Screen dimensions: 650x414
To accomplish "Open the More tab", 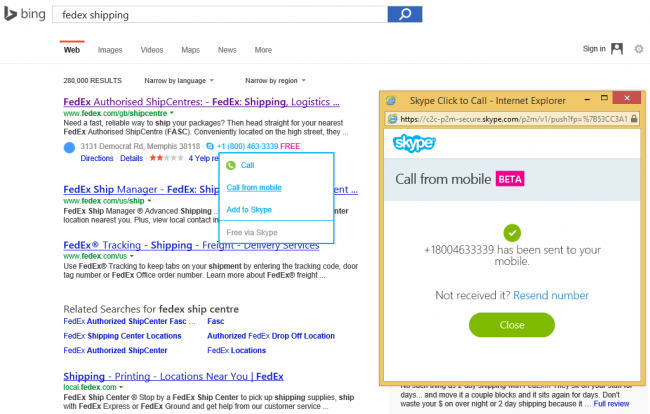I will tap(263, 50).
